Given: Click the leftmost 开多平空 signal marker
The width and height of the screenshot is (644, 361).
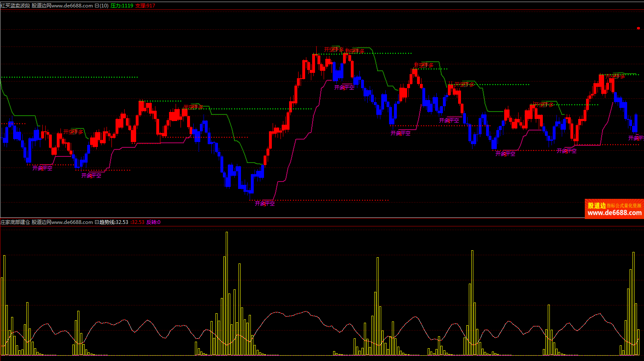Looking at the screenshot, I should 42,168.
